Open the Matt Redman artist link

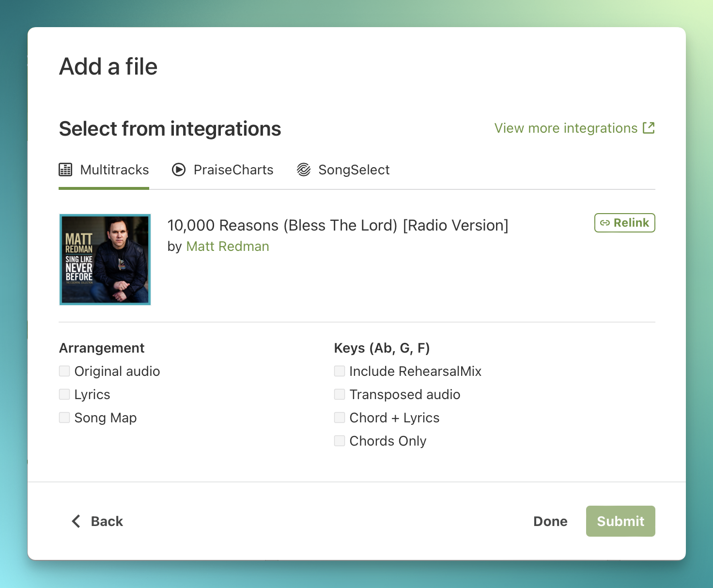pyautogui.click(x=227, y=247)
